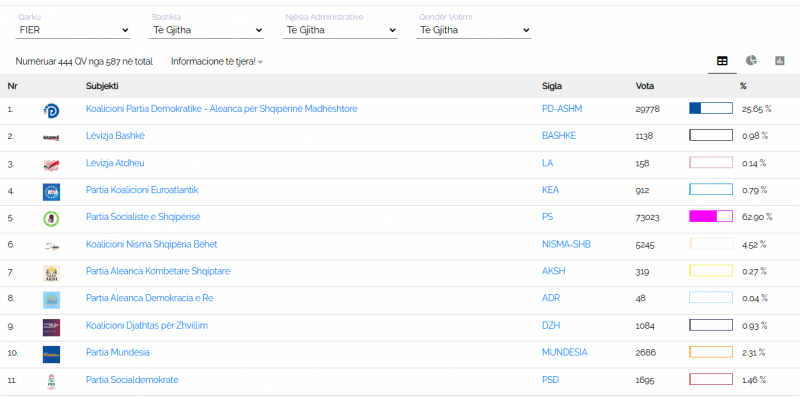Click the magenta PS vote percentage bar
The height and width of the screenshot is (399, 800).
(x=711, y=216)
